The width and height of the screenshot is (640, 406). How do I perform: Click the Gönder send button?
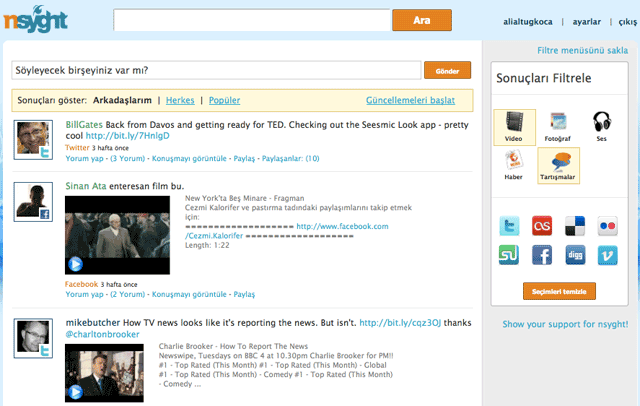click(447, 71)
